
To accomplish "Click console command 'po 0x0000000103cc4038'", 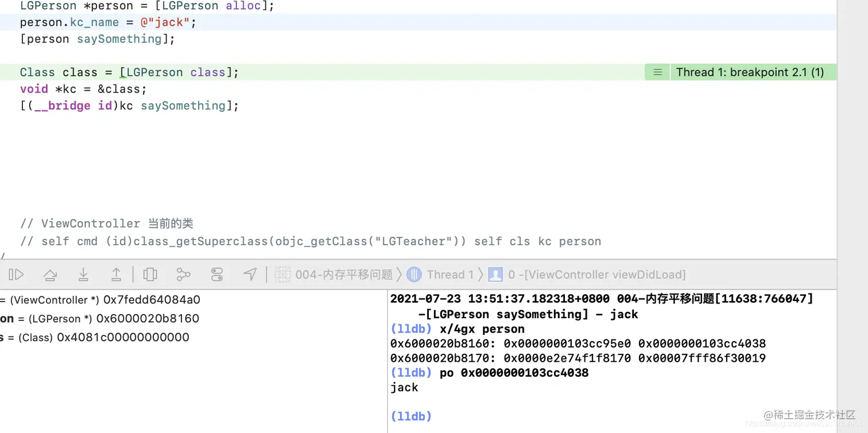I will pyautogui.click(x=514, y=373).
